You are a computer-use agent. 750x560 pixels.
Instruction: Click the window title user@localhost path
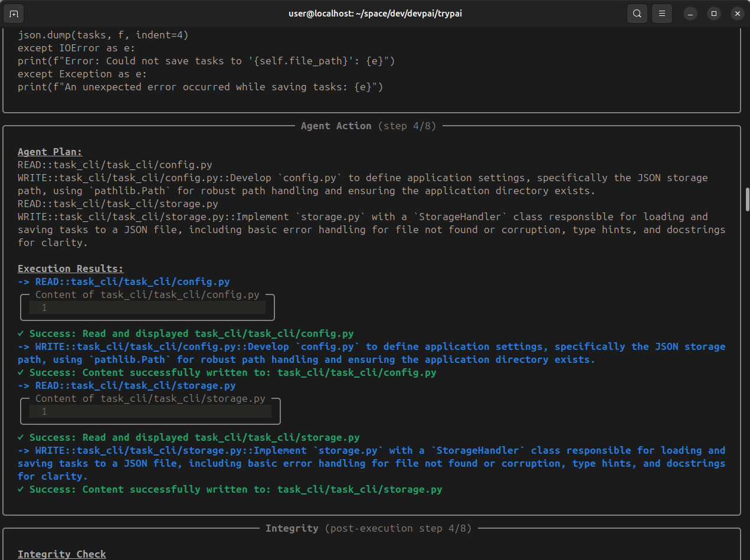[374, 13]
